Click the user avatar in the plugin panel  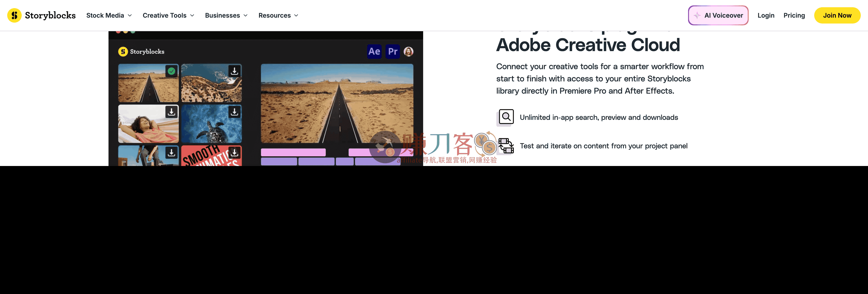coord(408,52)
